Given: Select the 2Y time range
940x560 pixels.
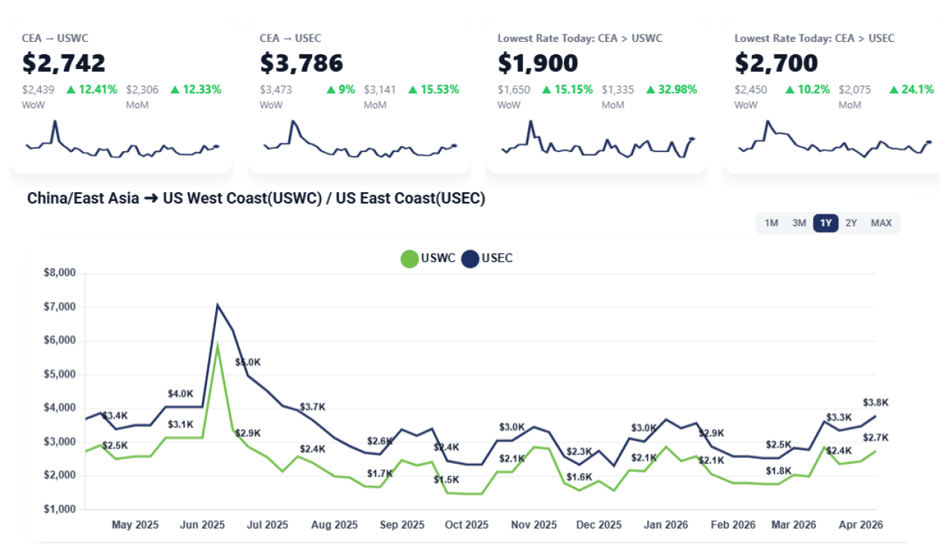Looking at the screenshot, I should (x=852, y=223).
